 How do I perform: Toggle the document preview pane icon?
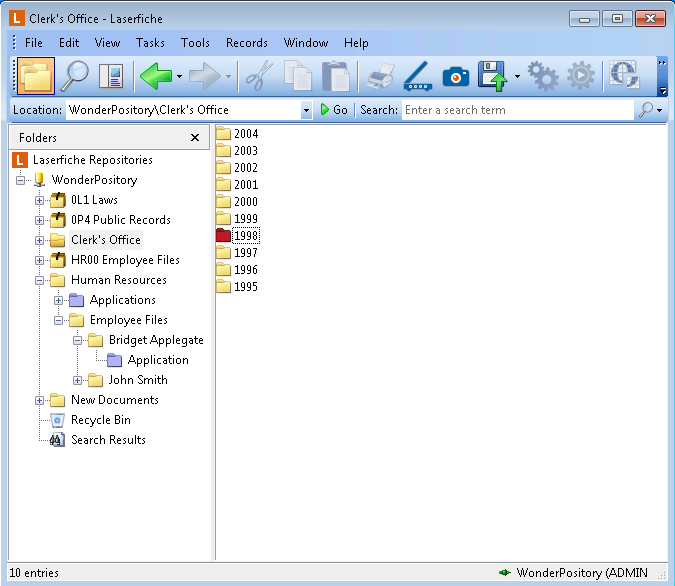coord(111,76)
